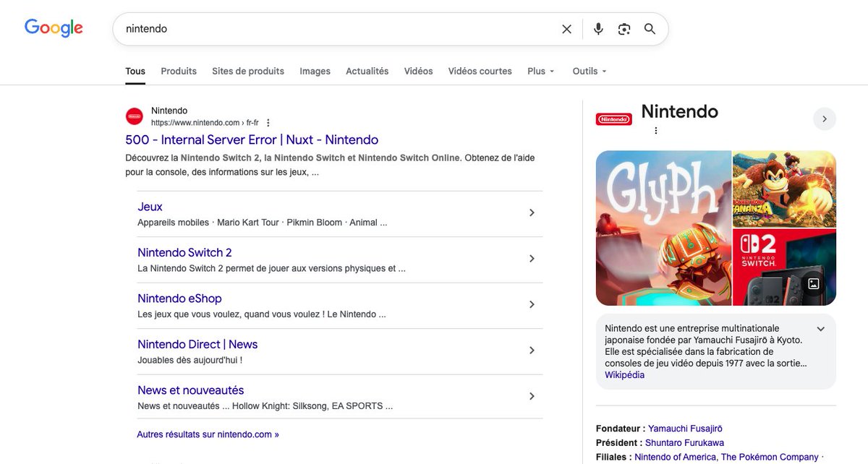Switch to Sites de produits tab
868x464 pixels.
(248, 71)
